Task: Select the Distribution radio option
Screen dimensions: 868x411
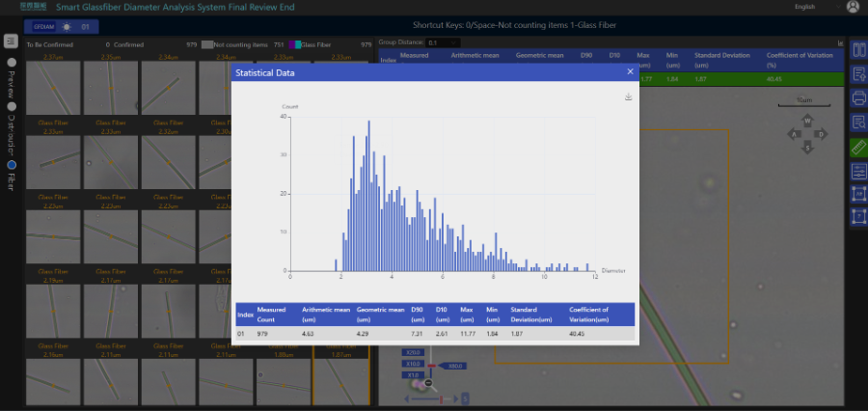Action: tap(11, 106)
